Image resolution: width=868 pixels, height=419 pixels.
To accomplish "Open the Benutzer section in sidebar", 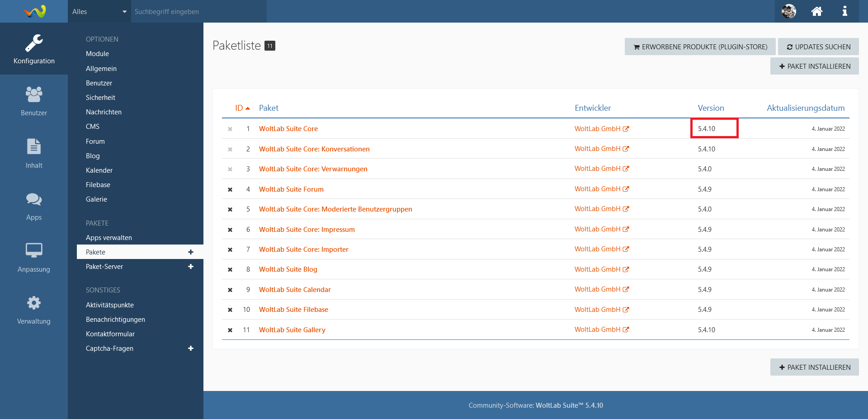I will coord(34,101).
